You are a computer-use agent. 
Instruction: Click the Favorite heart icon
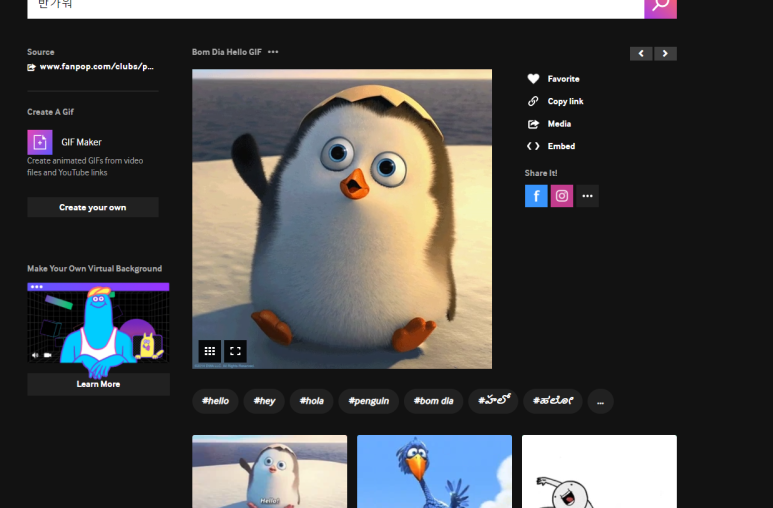pyautogui.click(x=533, y=78)
